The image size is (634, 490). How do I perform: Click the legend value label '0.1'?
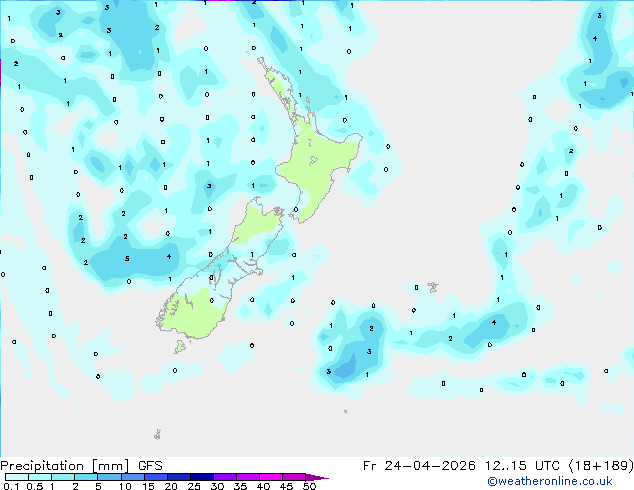tap(11, 486)
